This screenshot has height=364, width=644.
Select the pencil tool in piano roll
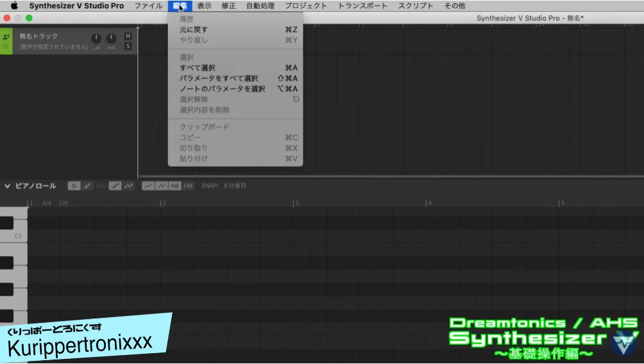point(87,186)
